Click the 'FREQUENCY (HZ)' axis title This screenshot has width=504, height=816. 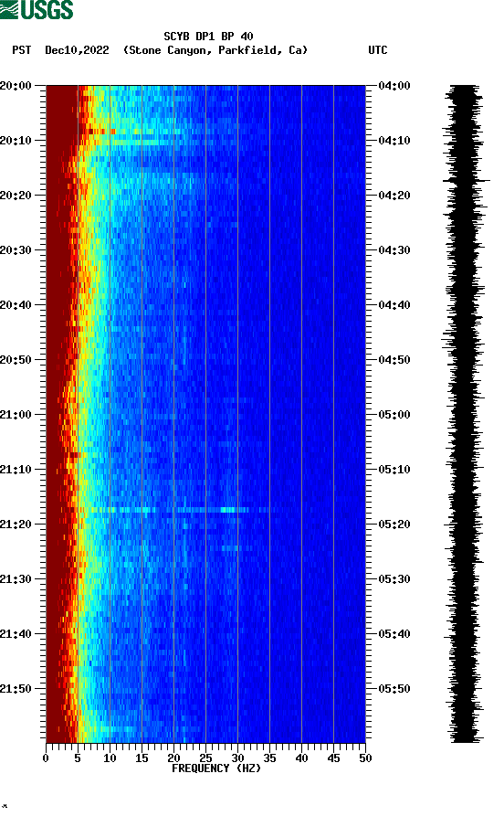pyautogui.click(x=216, y=768)
